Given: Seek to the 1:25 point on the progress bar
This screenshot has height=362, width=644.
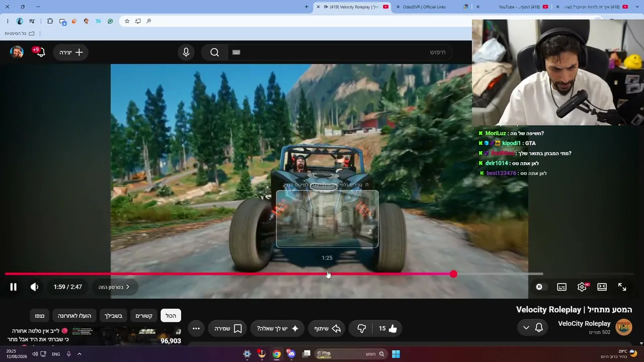Looking at the screenshot, I should tap(328, 274).
